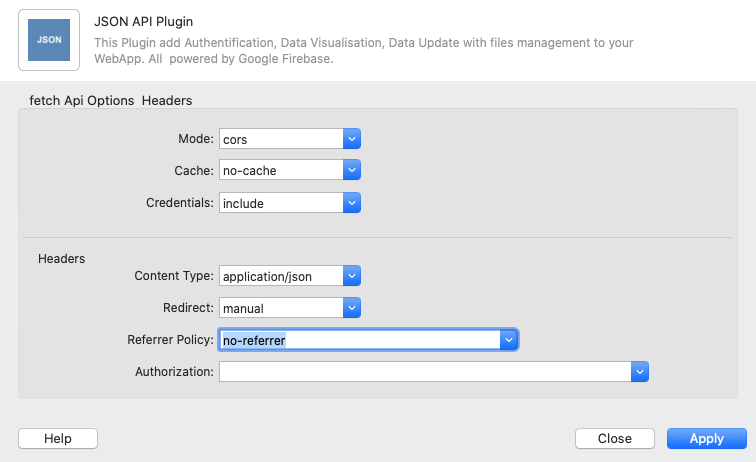This screenshot has width=756, height=462.
Task: Click the Credentials field showing include
Action: (281, 203)
